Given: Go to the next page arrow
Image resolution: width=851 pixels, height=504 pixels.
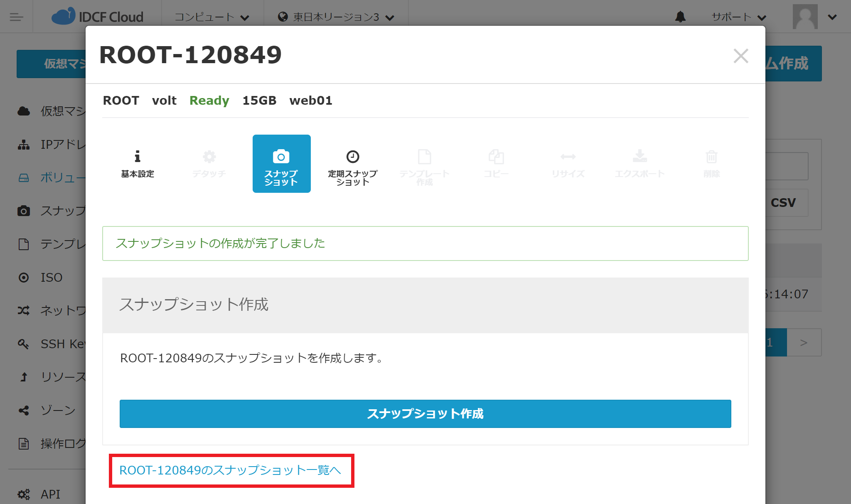Looking at the screenshot, I should 804,342.
